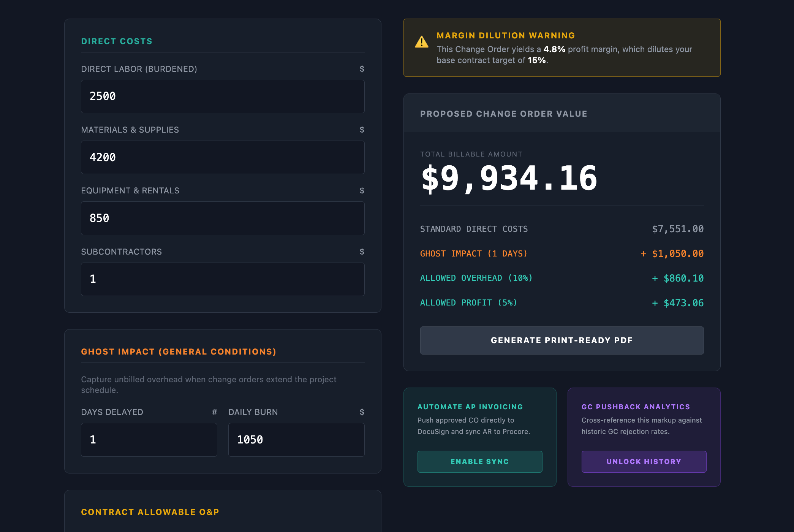The image size is (794, 532).
Task: Click into the Subcontractors input
Action: tap(223, 279)
